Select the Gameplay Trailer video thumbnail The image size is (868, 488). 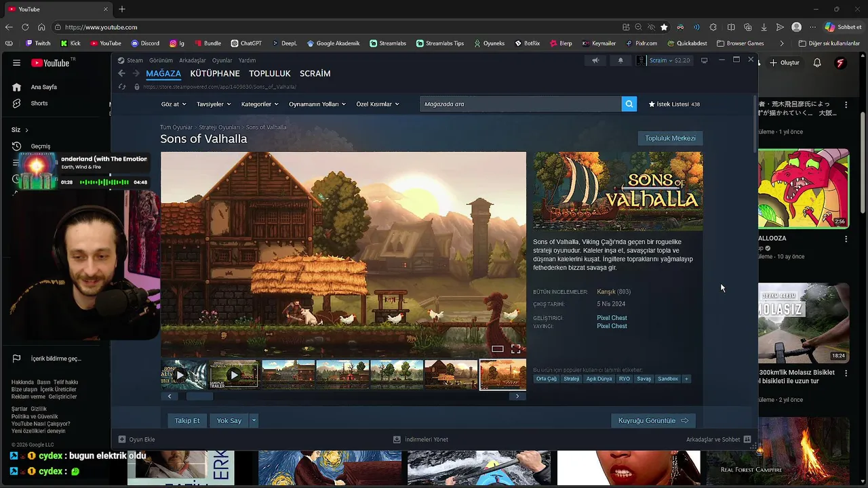pyautogui.click(x=234, y=374)
